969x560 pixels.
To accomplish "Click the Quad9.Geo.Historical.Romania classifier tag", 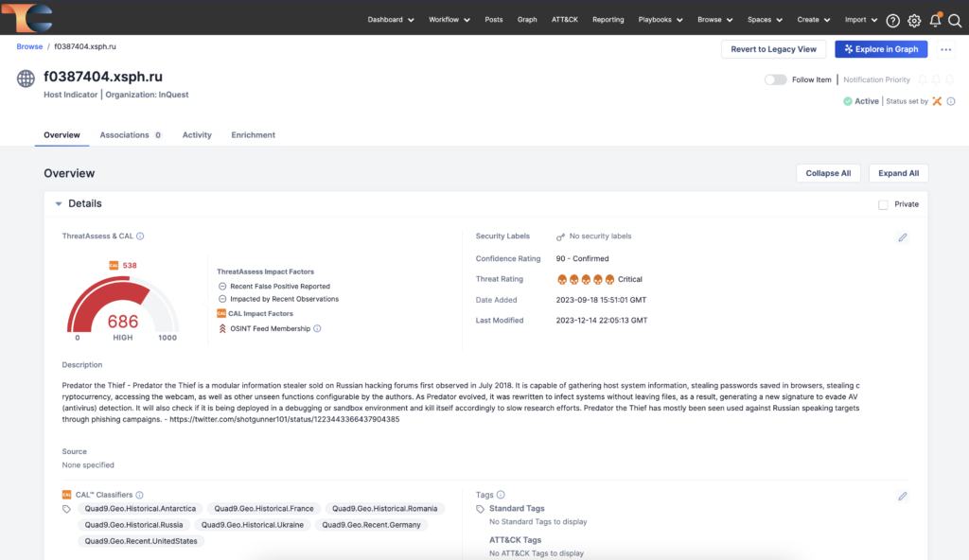I will click(x=384, y=509).
